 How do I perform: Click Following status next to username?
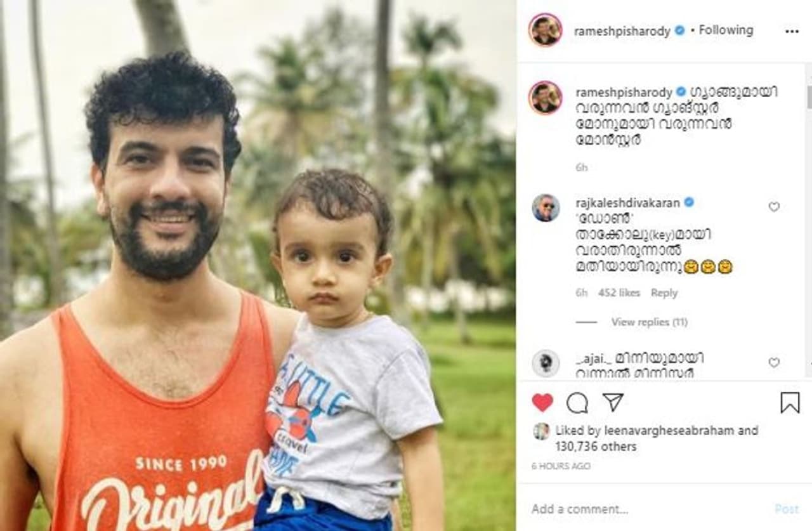coord(726,30)
